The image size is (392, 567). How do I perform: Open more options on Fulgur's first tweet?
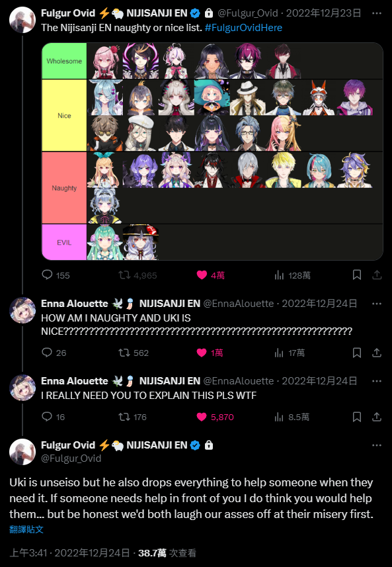(377, 13)
